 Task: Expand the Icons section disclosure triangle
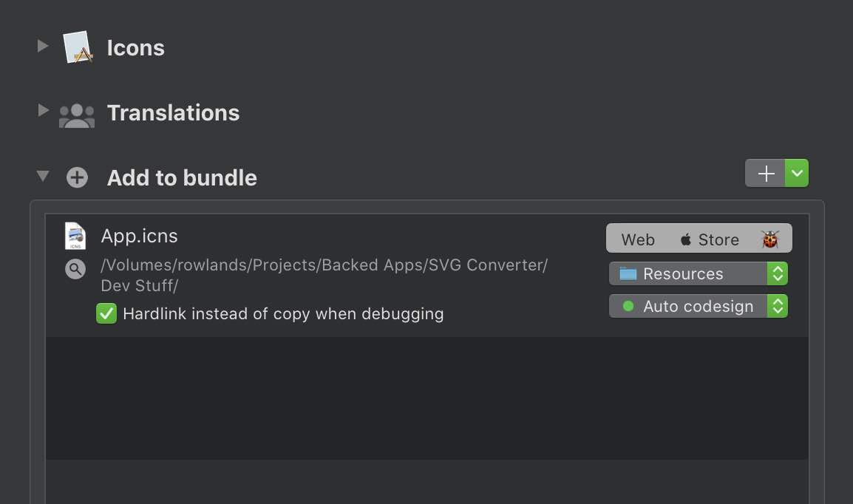click(42, 47)
